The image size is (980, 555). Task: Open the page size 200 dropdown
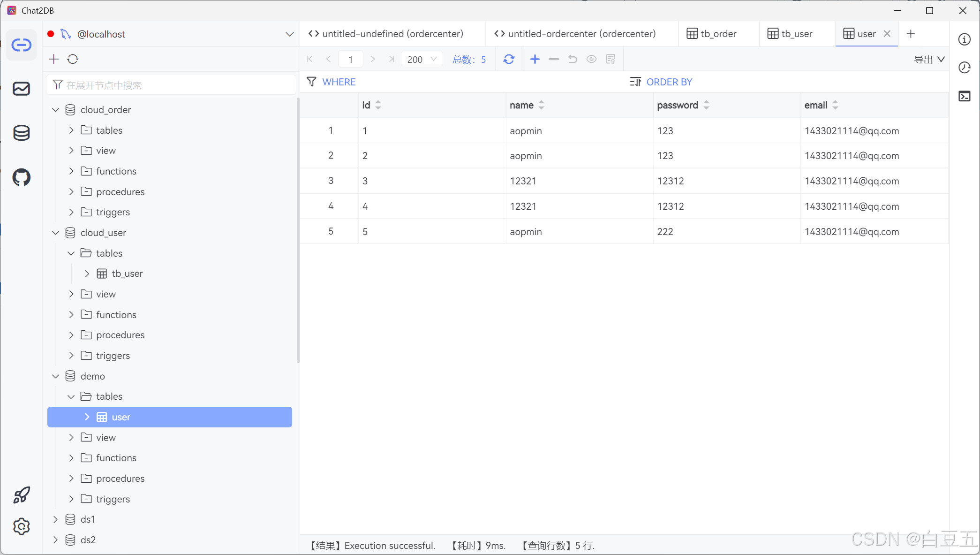click(x=422, y=59)
